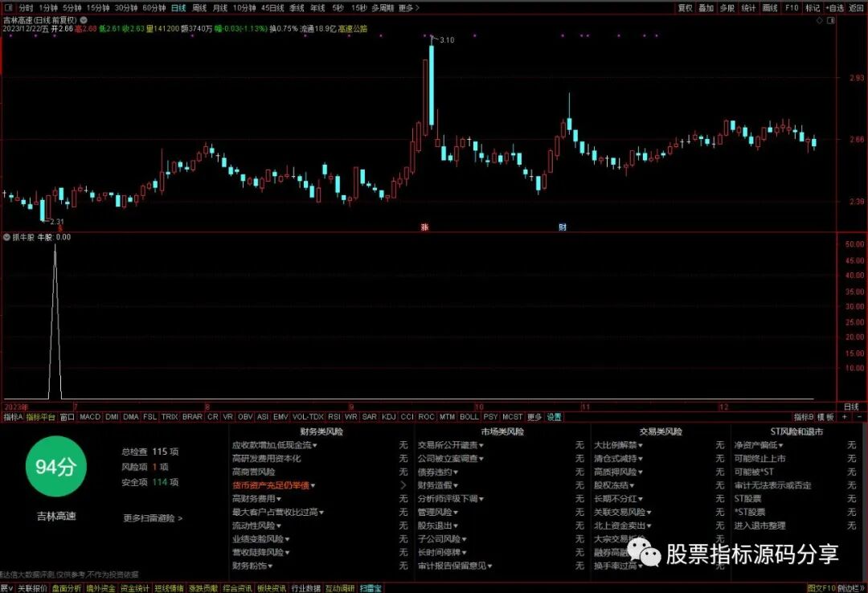Screen dimensions: 868x593
Task: Expand 交易所公开谴责 item
Action: (x=451, y=445)
